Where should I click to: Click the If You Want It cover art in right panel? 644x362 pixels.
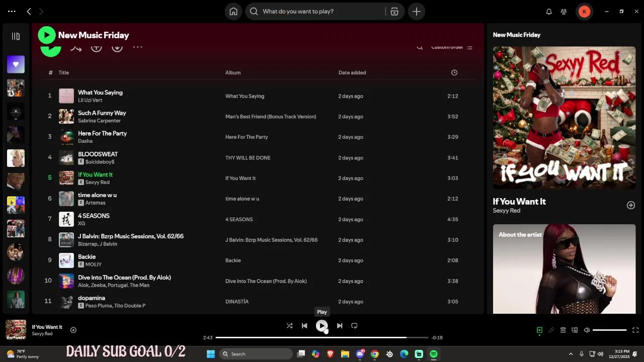tap(564, 118)
